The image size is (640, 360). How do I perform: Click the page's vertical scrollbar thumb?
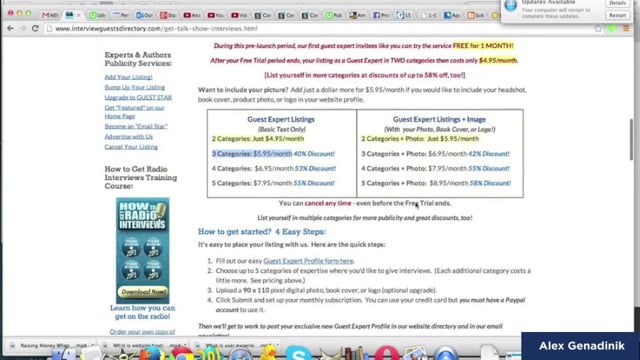631,139
